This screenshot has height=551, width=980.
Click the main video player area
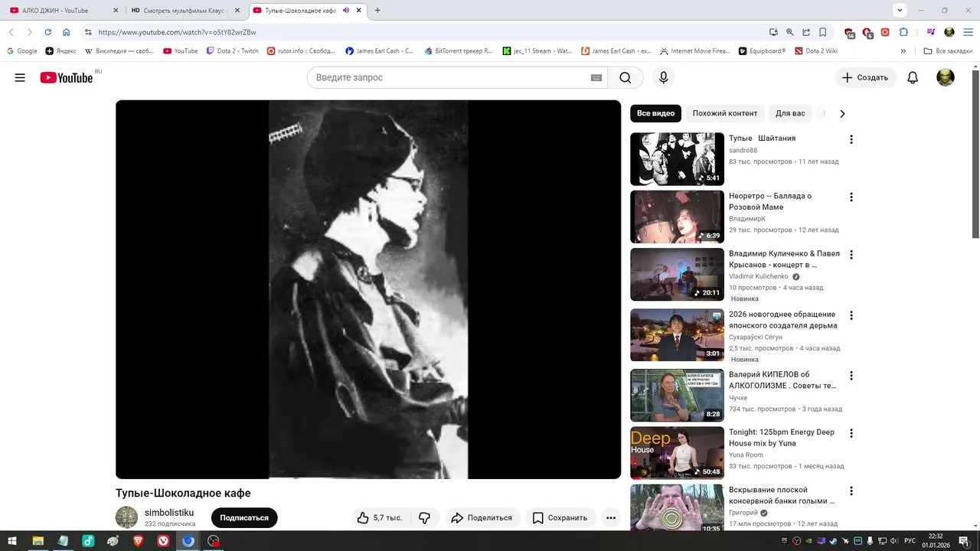[x=368, y=289]
